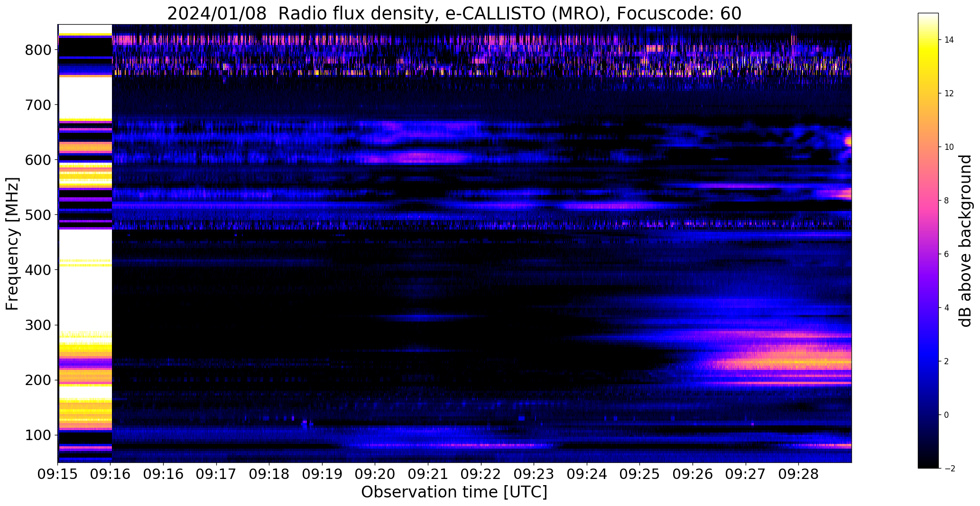Click the 'Frequency [MHz]' axis label
980x506 pixels.
tap(12, 244)
